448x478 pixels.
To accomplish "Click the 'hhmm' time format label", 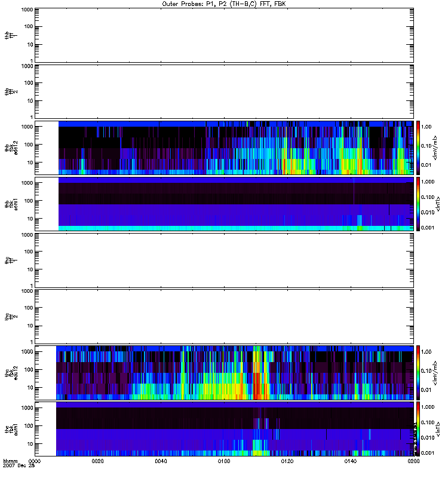I will point(10,461).
